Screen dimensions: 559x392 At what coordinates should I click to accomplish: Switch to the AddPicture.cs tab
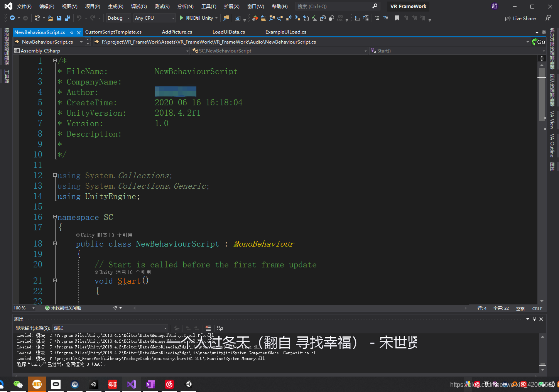pos(177,32)
